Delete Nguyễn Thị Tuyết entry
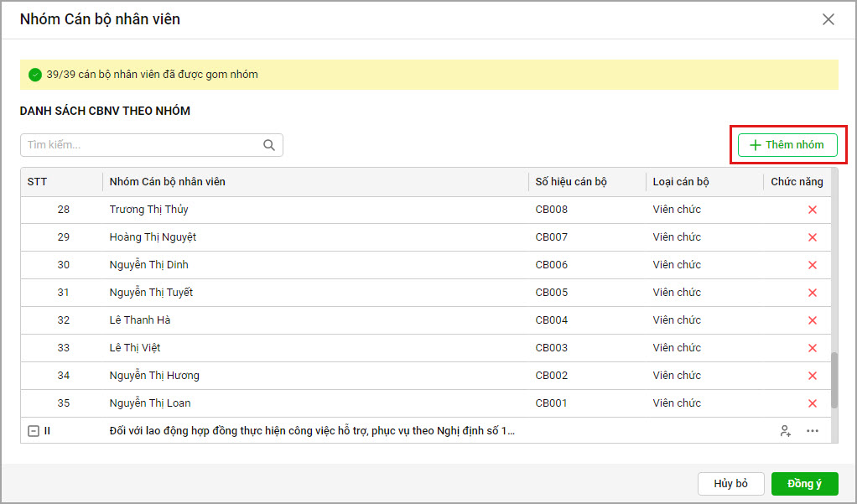The height and width of the screenshot is (504, 857). (812, 293)
